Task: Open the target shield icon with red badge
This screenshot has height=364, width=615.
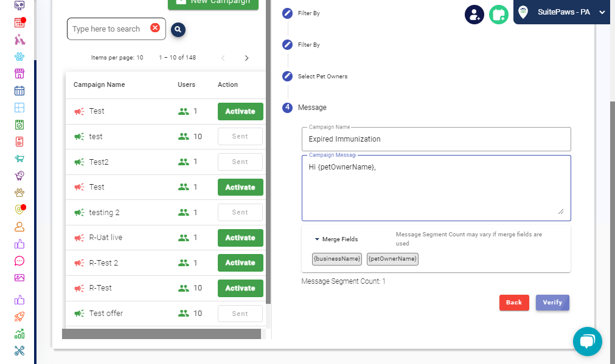Action: pos(19,209)
